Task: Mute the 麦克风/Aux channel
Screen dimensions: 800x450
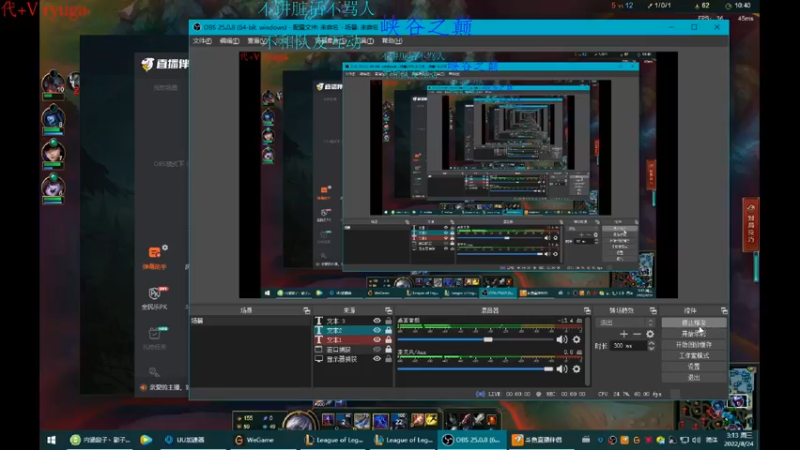Action: pyautogui.click(x=562, y=369)
